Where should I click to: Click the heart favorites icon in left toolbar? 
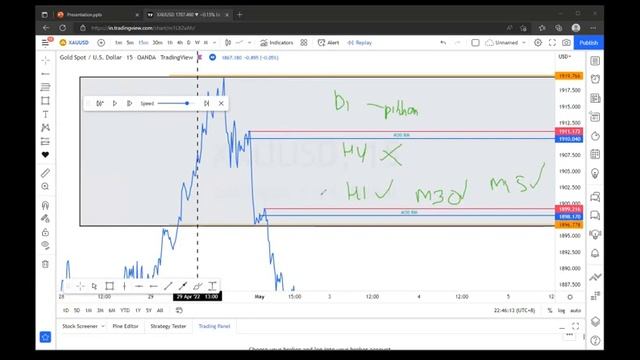pyautogui.click(x=45, y=155)
